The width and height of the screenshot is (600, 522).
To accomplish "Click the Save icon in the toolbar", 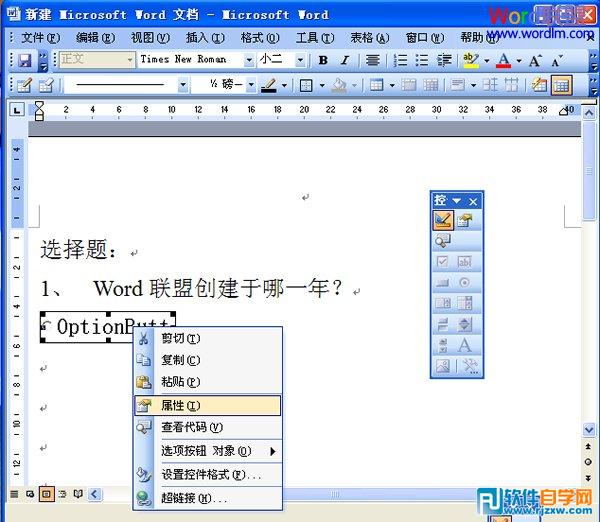I will pyautogui.click(x=25, y=60).
